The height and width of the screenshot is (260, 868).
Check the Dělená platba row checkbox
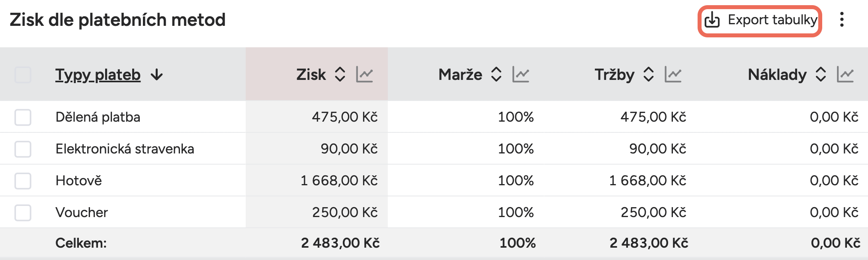(x=23, y=117)
